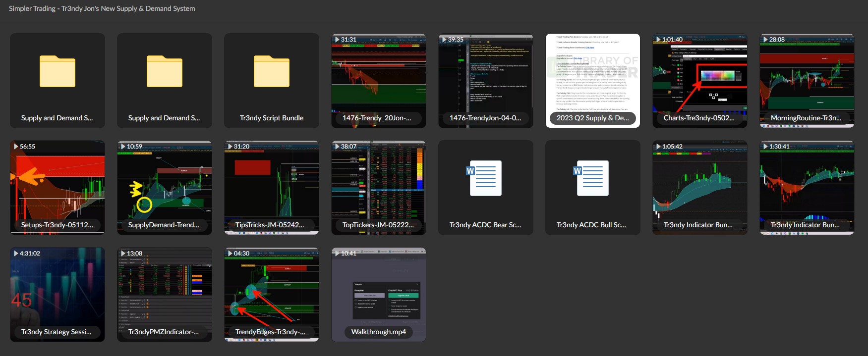Image resolution: width=868 pixels, height=356 pixels.
Task: Click the play icon beside the 1:01:40 duration
Action: 658,40
